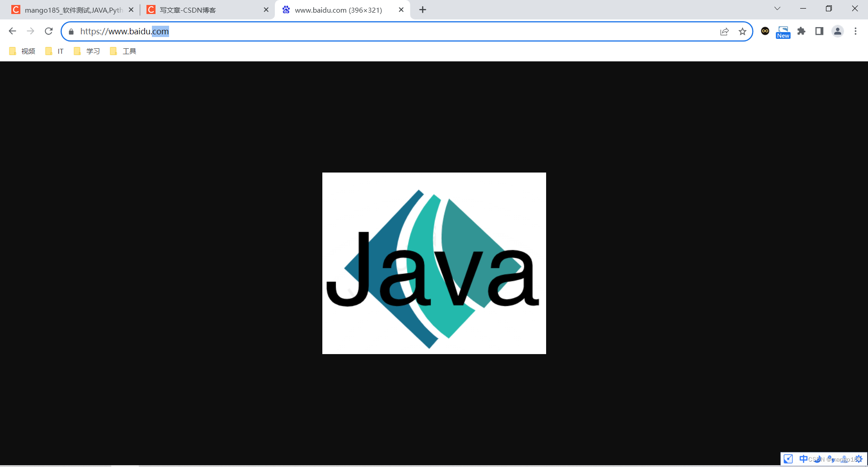Open the IT bookmarks folder

55,51
